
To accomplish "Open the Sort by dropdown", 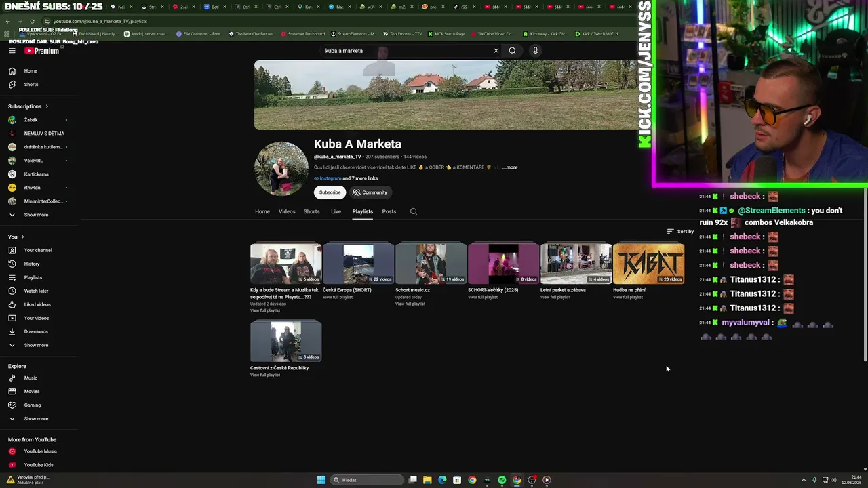I will 680,232.
